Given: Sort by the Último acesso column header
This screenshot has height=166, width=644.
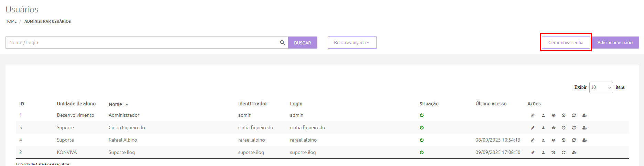Looking at the screenshot, I should (x=491, y=104).
